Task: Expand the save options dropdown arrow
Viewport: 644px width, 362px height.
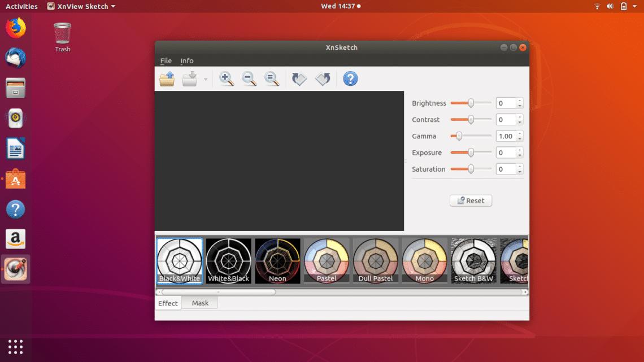Action: coord(204,80)
